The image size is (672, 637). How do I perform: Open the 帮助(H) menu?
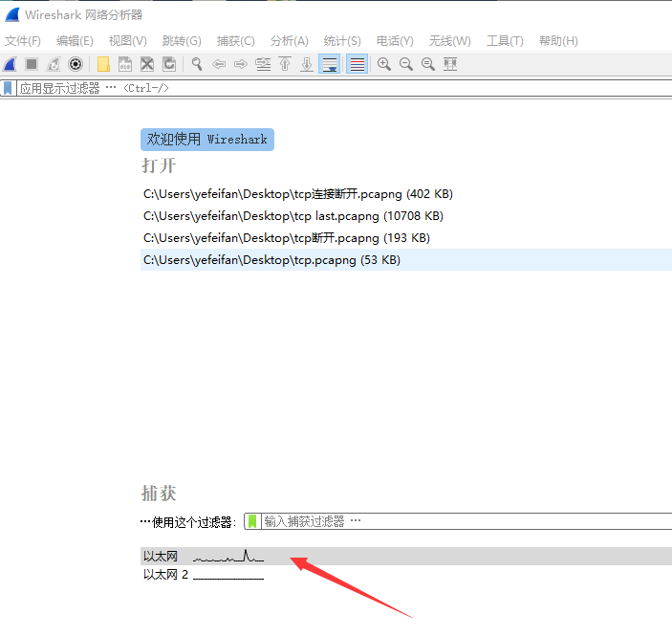558,41
